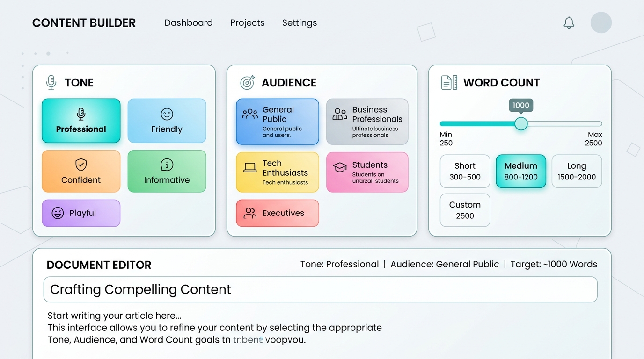
Task: Click the filled slider track toward Min
Action: pos(477,124)
